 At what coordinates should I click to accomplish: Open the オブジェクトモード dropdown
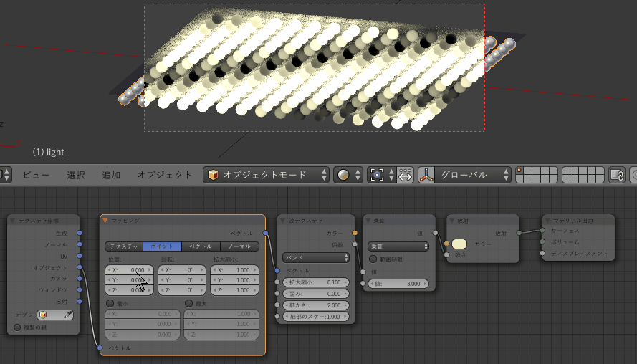266,175
